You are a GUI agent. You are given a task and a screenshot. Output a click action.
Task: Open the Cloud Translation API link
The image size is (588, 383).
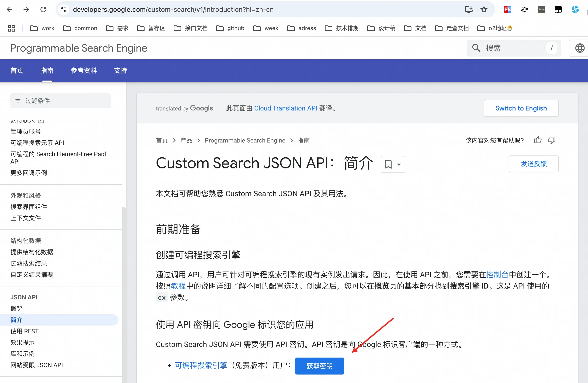(286, 108)
